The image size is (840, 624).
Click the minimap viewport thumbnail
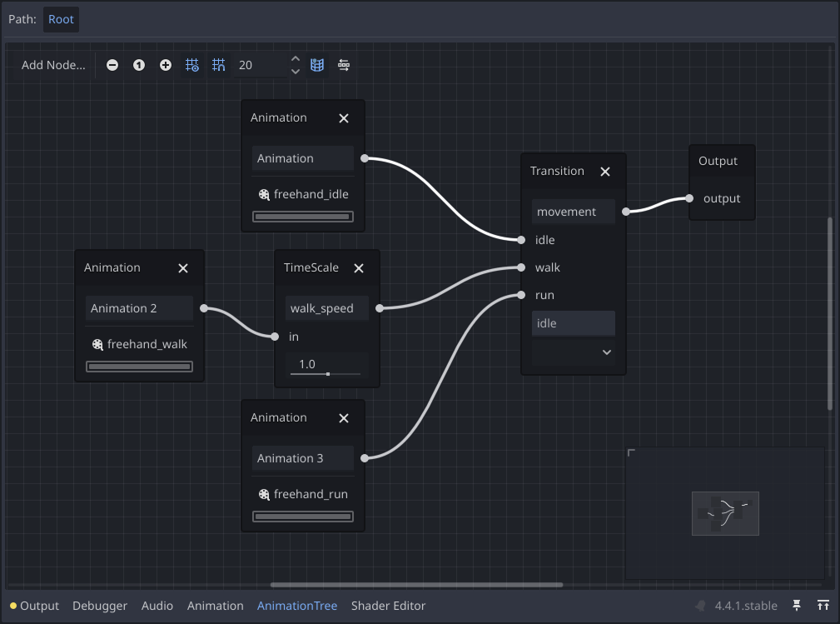pos(725,513)
